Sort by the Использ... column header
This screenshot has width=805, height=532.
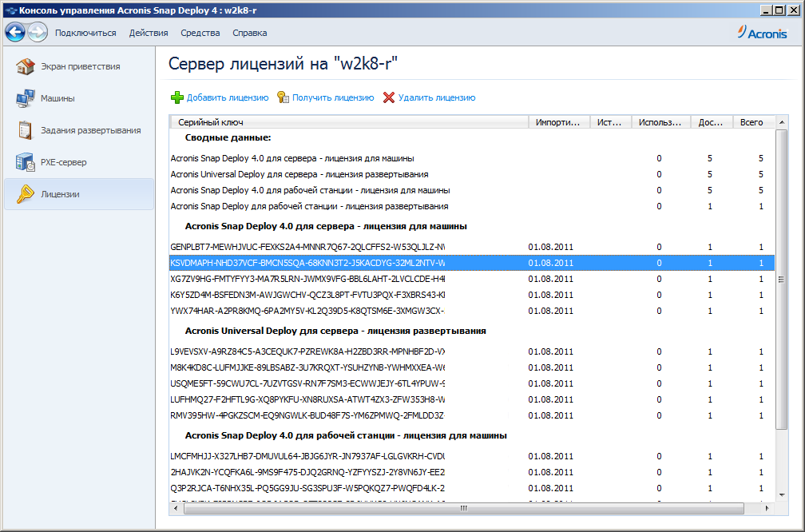click(661, 122)
